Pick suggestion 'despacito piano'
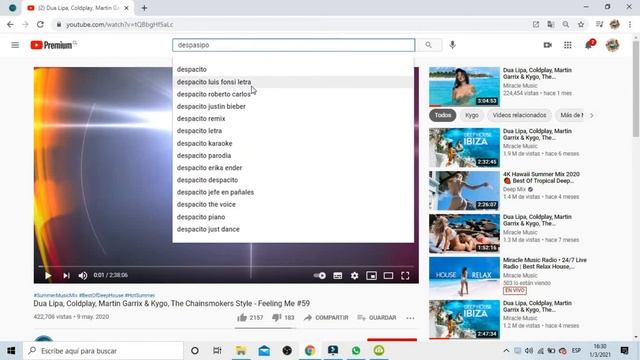The image size is (640, 360). click(293, 217)
